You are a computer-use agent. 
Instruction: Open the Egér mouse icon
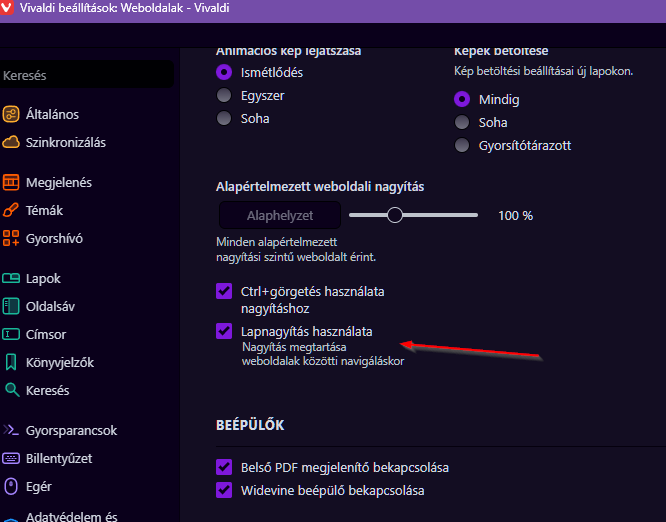[11, 486]
